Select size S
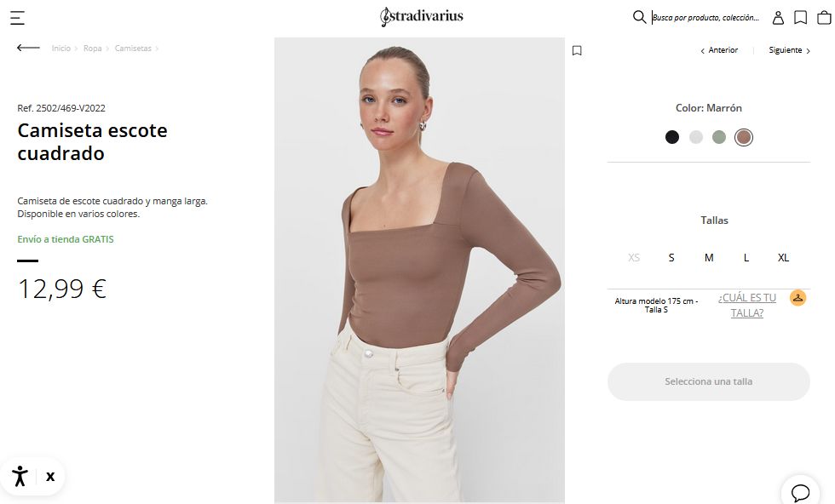Screen dimensions: 835x504 point(671,257)
